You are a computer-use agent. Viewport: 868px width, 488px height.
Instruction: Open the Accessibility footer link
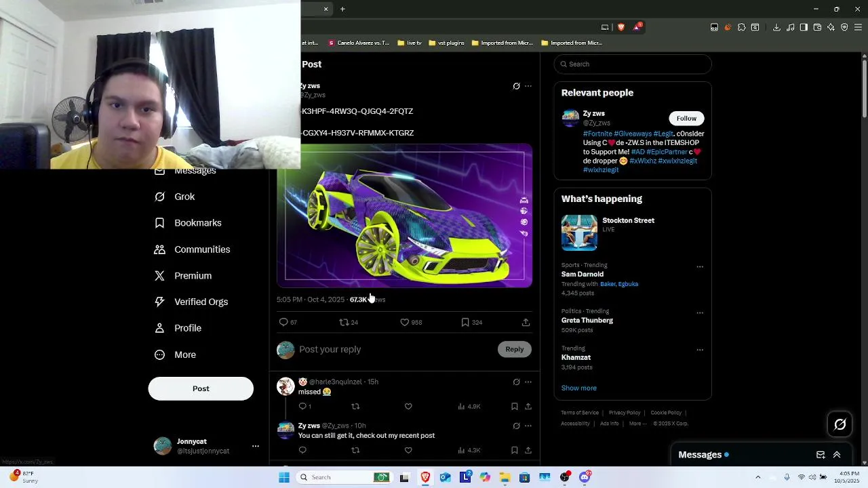[x=575, y=424]
